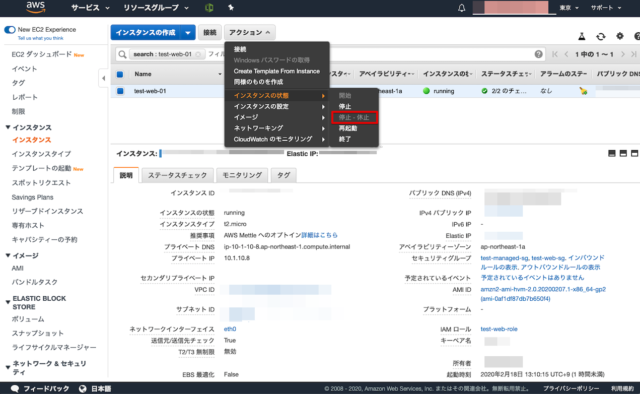Refresh the instance list
This screenshot has width=640, height=394.
(x=600, y=36)
